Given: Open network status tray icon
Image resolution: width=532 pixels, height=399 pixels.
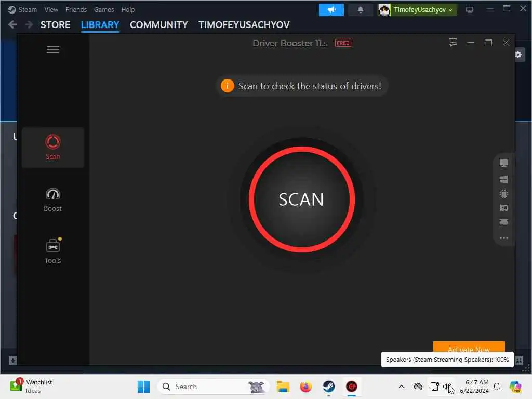Looking at the screenshot, I should [434, 387].
